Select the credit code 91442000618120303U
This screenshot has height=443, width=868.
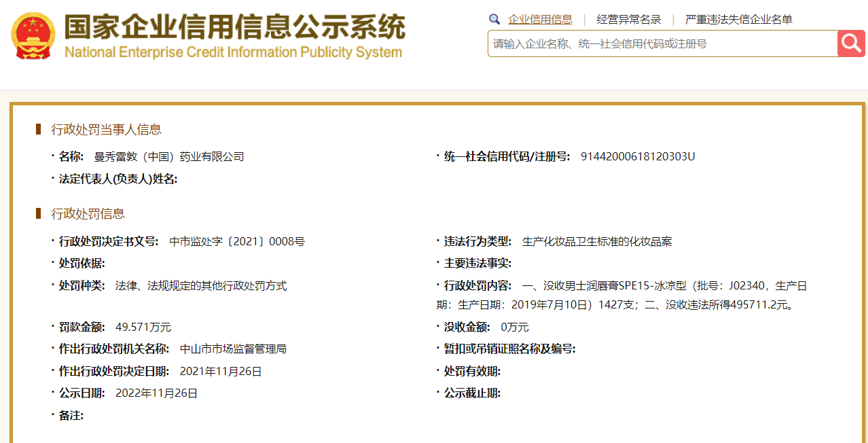coord(638,157)
